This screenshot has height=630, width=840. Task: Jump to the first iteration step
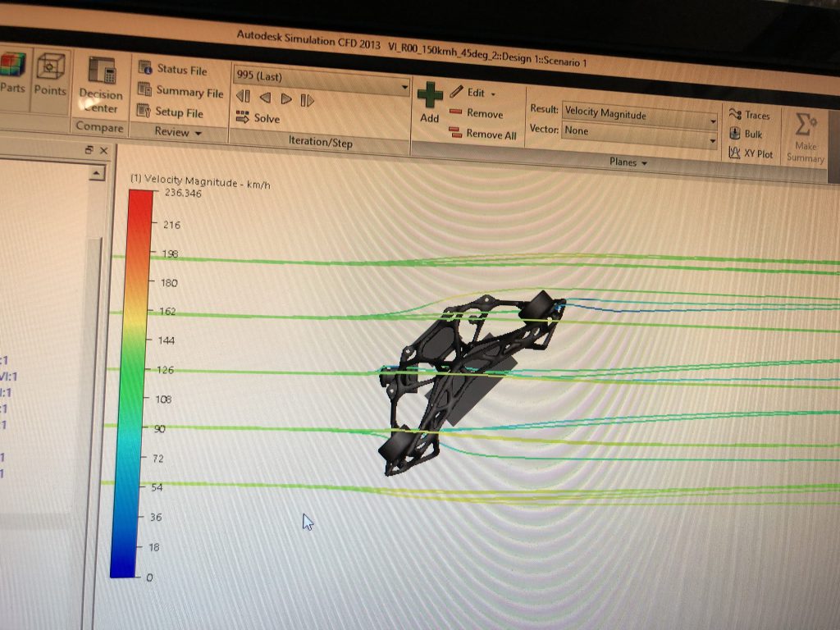pyautogui.click(x=243, y=97)
